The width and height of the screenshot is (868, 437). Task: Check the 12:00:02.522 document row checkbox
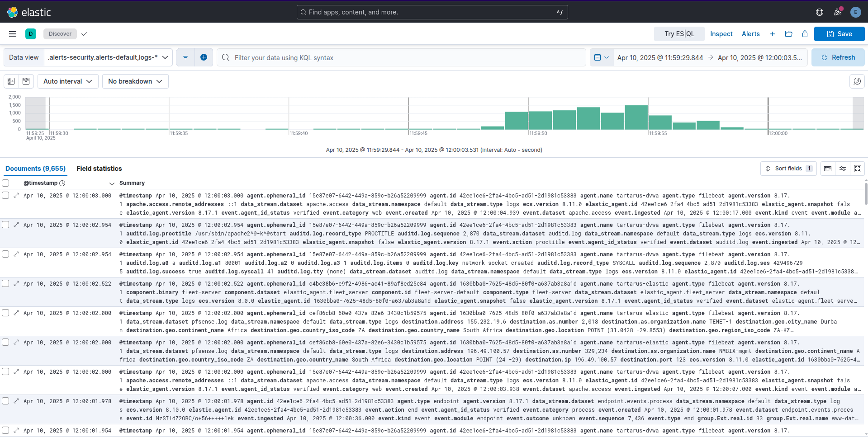point(6,284)
